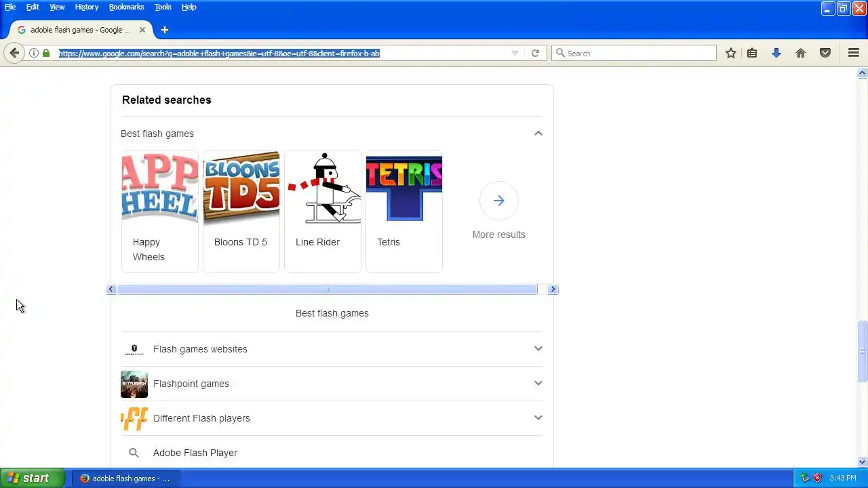Open the Tetris thumbnail

click(404, 187)
